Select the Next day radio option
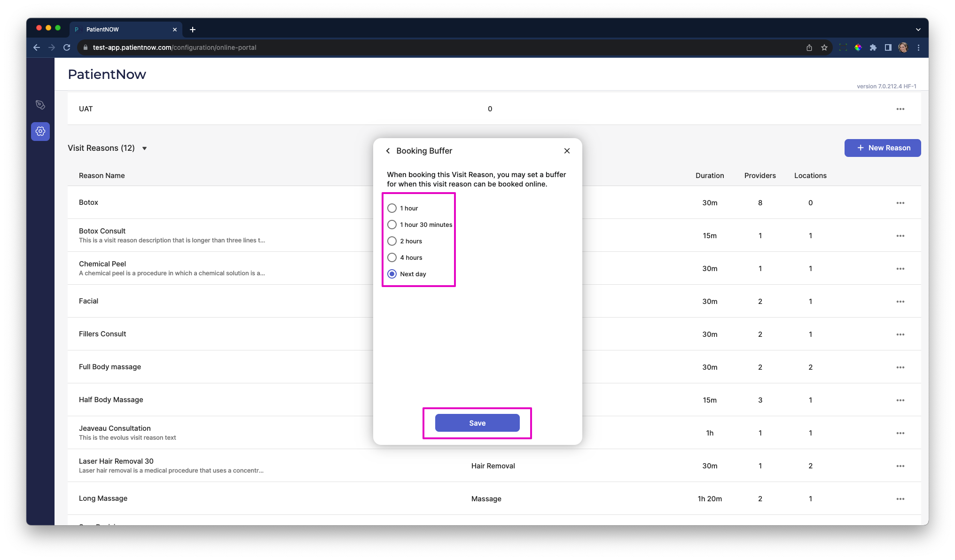Viewport: 955px width, 560px height. pos(392,274)
